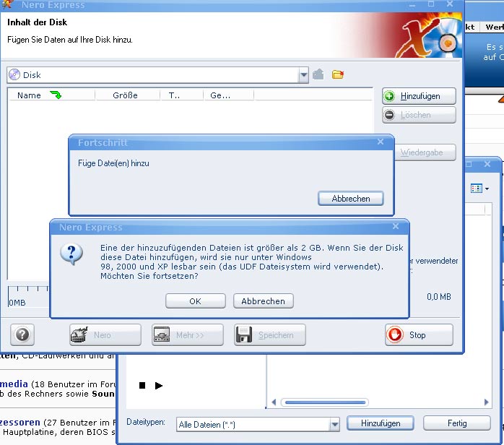Click the stop square in the file dialog

point(142,385)
